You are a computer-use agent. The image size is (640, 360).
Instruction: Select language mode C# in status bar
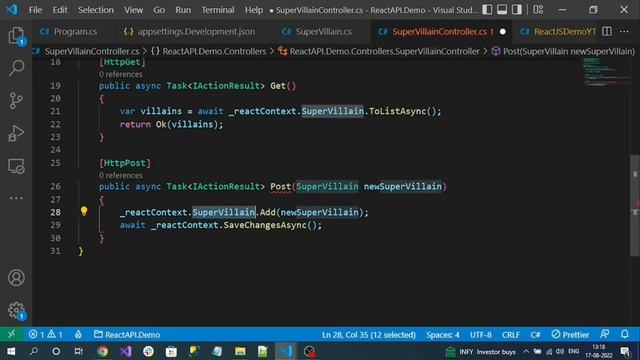pyautogui.click(x=535, y=335)
